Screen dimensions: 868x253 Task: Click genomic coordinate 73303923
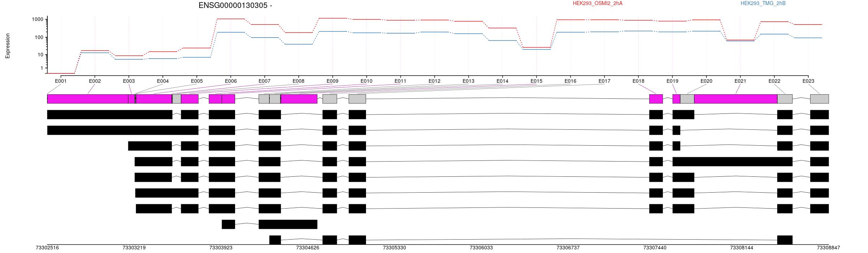tap(221, 248)
